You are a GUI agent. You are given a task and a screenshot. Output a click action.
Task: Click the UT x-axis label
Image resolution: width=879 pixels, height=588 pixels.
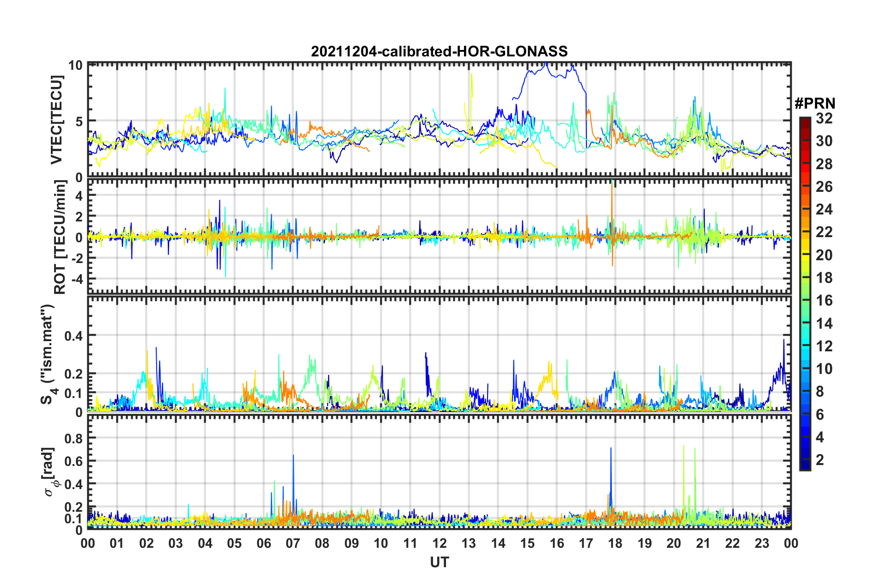(439, 562)
